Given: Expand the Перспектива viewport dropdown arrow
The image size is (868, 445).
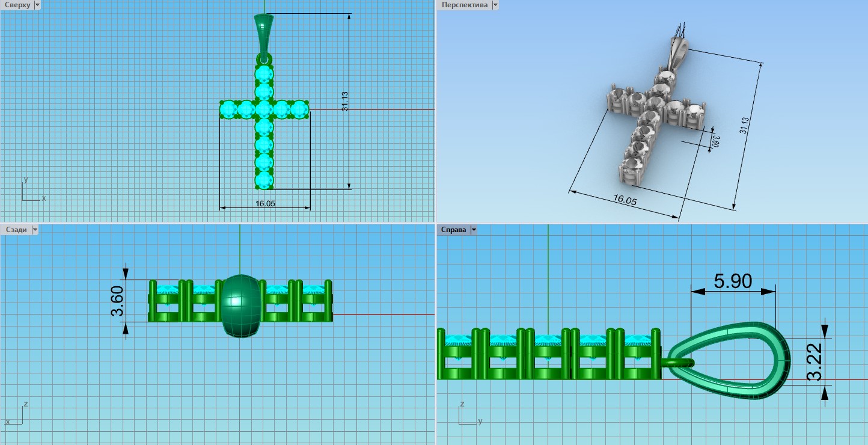Looking at the screenshot, I should pos(495,5).
